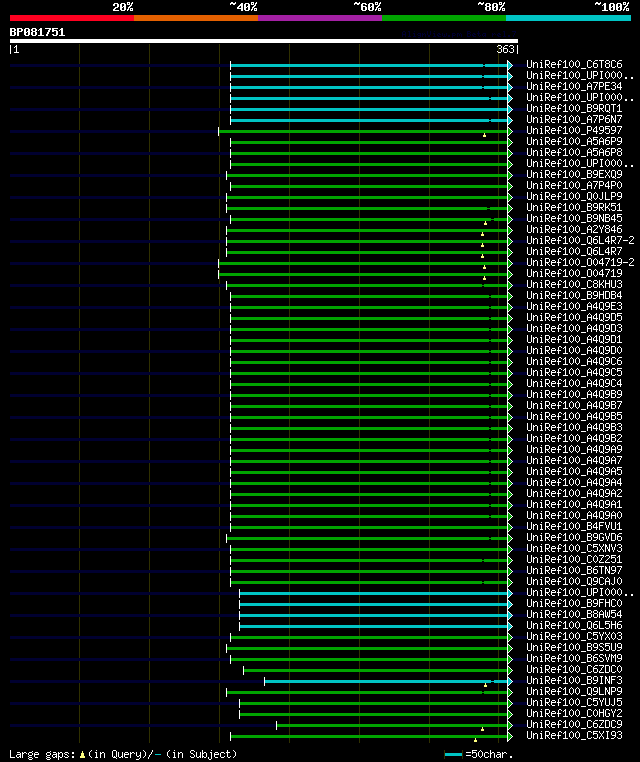Select the UniRef100_B9FHC0 label
The width and height of the screenshot is (640, 762).
pos(574,604)
